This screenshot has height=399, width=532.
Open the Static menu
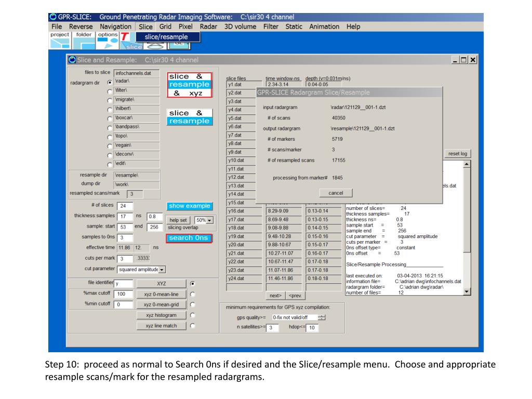coord(294,26)
